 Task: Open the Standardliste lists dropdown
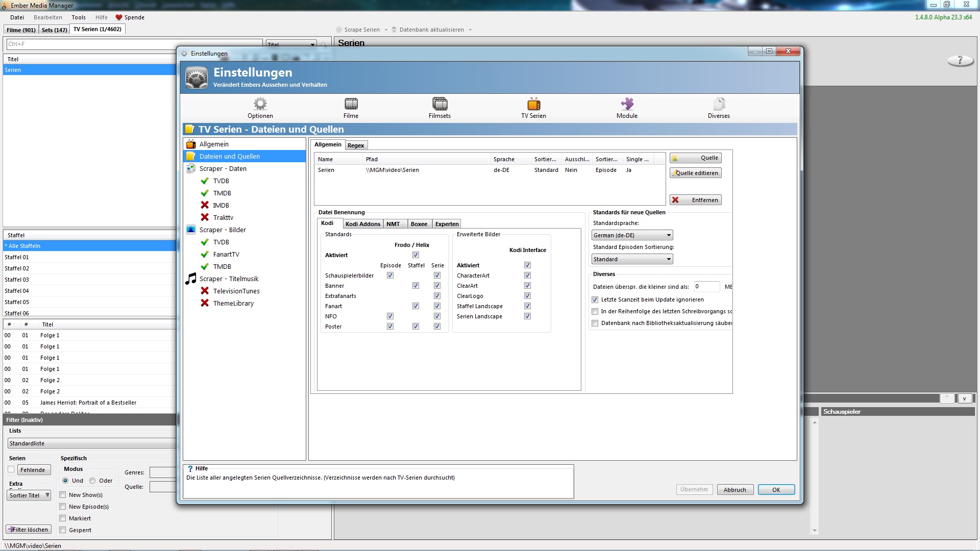[x=92, y=443]
